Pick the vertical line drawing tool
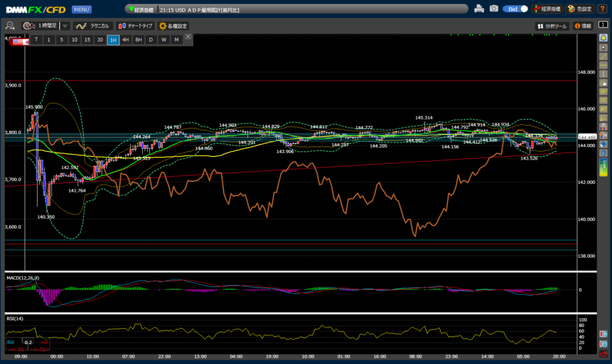612x364 pixels. coord(604,75)
